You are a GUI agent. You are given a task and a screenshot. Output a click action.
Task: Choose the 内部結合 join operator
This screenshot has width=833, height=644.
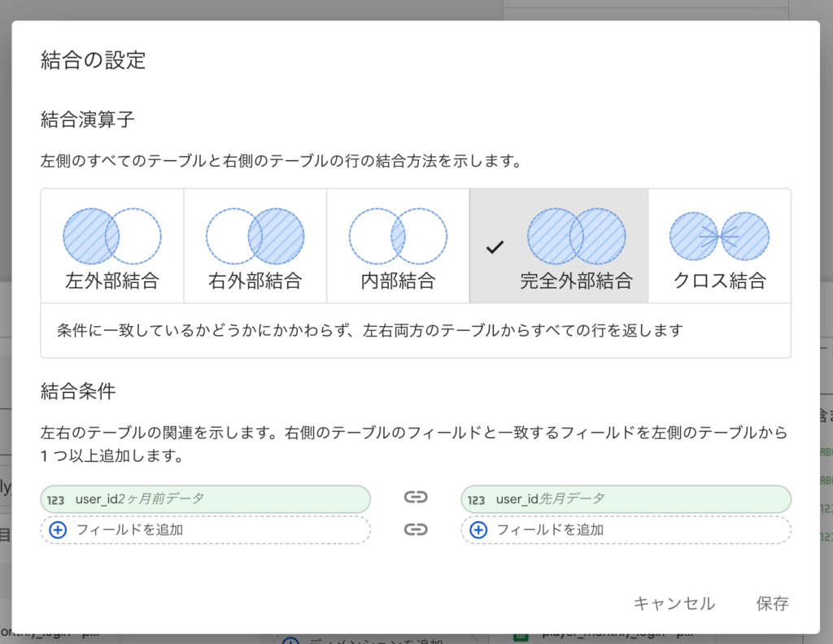398,281
